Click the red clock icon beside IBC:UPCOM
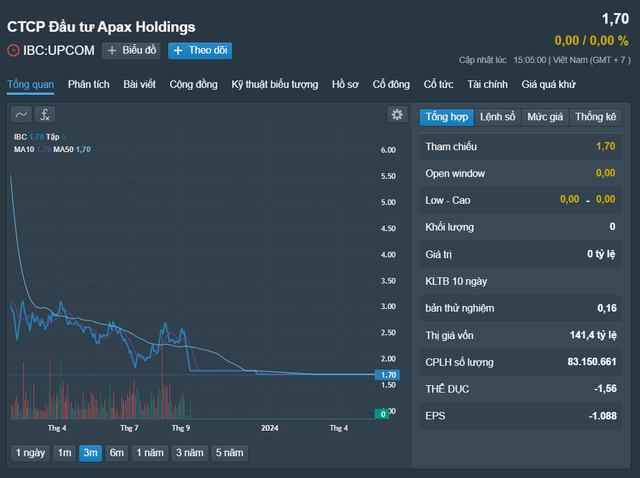Image resolution: width=640 pixels, height=478 pixels. pos(13,51)
